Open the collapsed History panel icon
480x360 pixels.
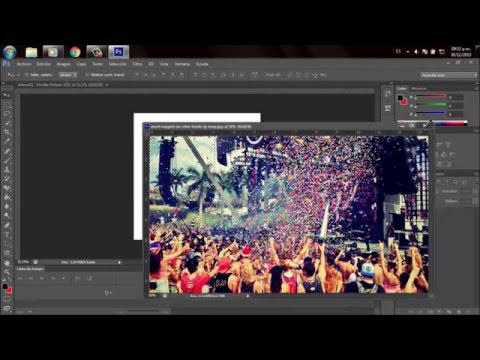pyautogui.click(x=388, y=94)
